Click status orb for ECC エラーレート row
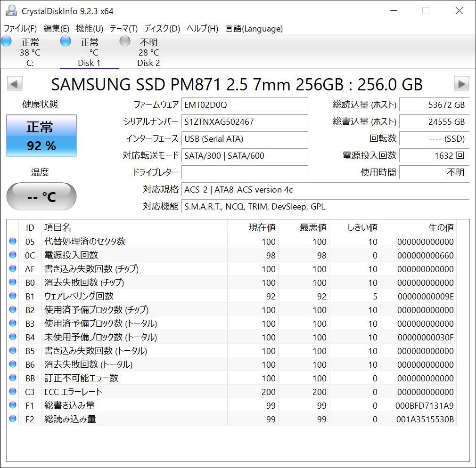The image size is (476, 468). tap(13, 392)
